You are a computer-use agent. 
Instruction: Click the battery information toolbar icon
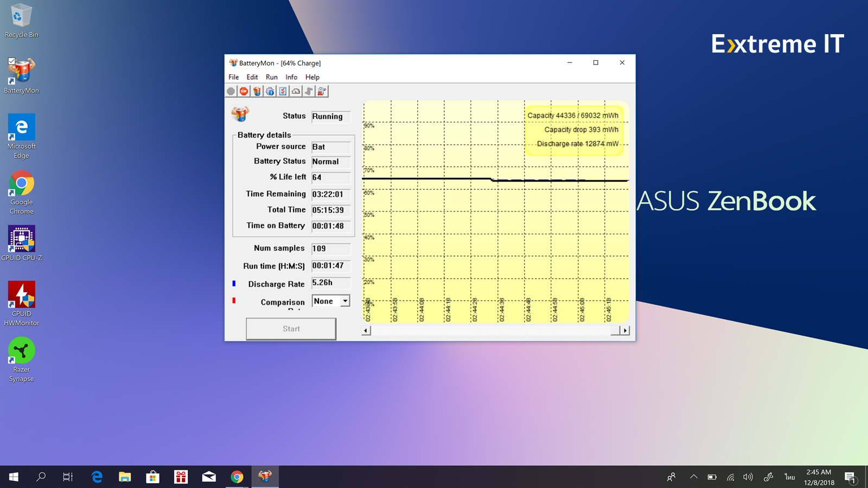point(257,91)
